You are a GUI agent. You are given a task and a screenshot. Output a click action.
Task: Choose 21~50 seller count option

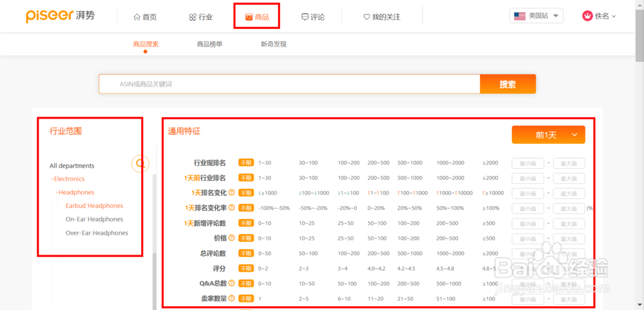(405, 298)
